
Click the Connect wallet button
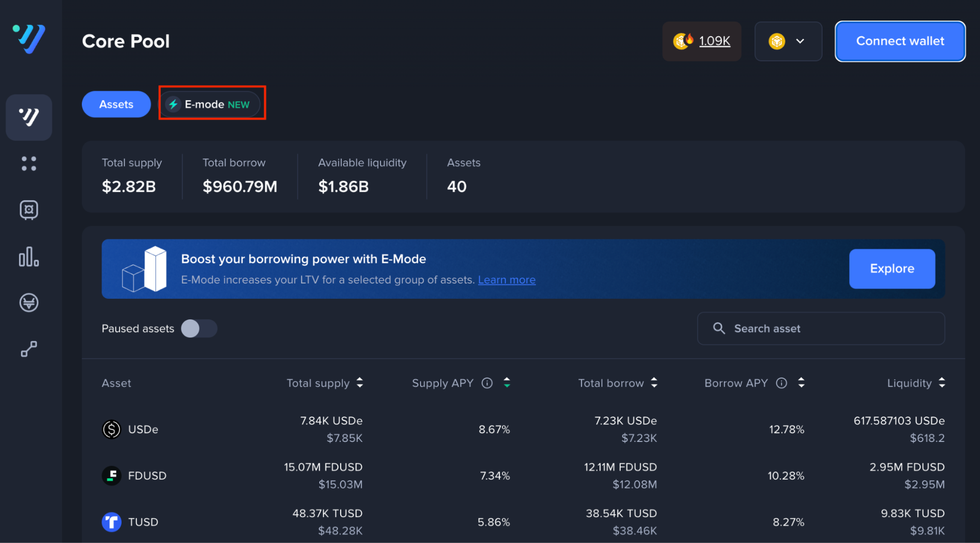900,41
